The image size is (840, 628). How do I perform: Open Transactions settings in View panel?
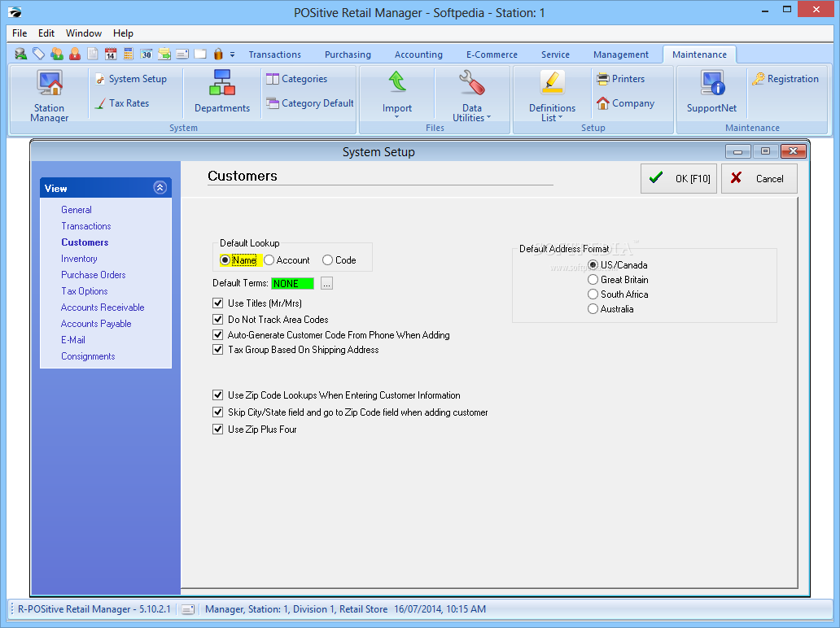point(85,226)
